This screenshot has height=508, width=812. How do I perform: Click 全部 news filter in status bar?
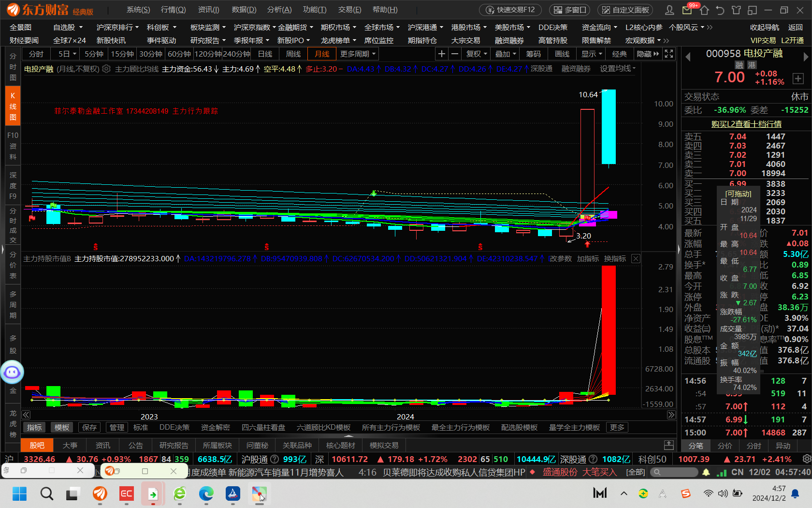pyautogui.click(x=636, y=472)
